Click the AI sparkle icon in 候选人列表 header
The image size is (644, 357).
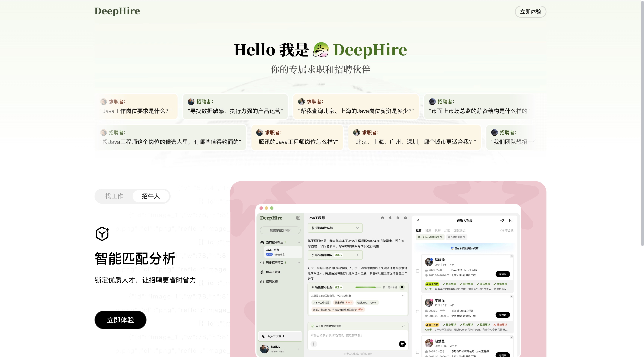[x=502, y=220]
